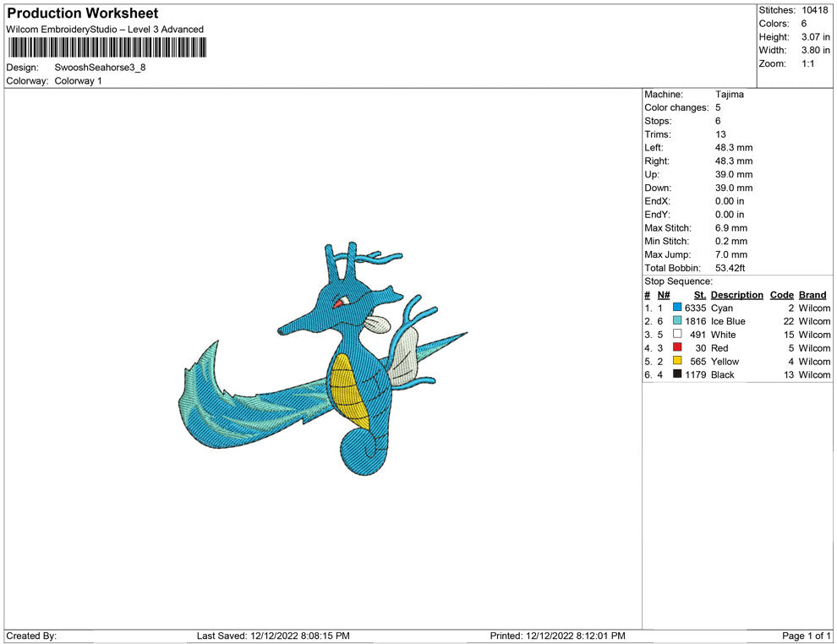The image size is (837, 644).
Task: Click the Code column header
Action: click(781, 295)
